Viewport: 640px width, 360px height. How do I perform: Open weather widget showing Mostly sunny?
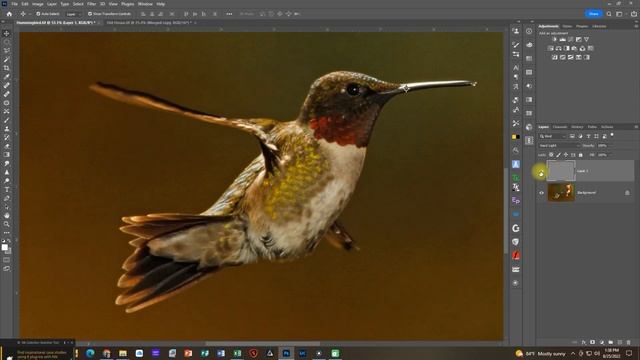coord(540,353)
